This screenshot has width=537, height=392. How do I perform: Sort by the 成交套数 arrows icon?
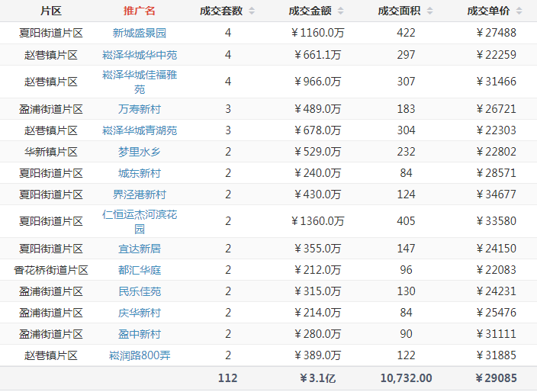(252, 11)
